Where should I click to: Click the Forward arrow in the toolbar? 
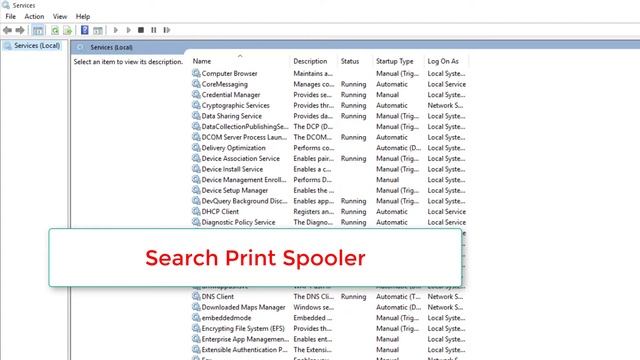20,30
